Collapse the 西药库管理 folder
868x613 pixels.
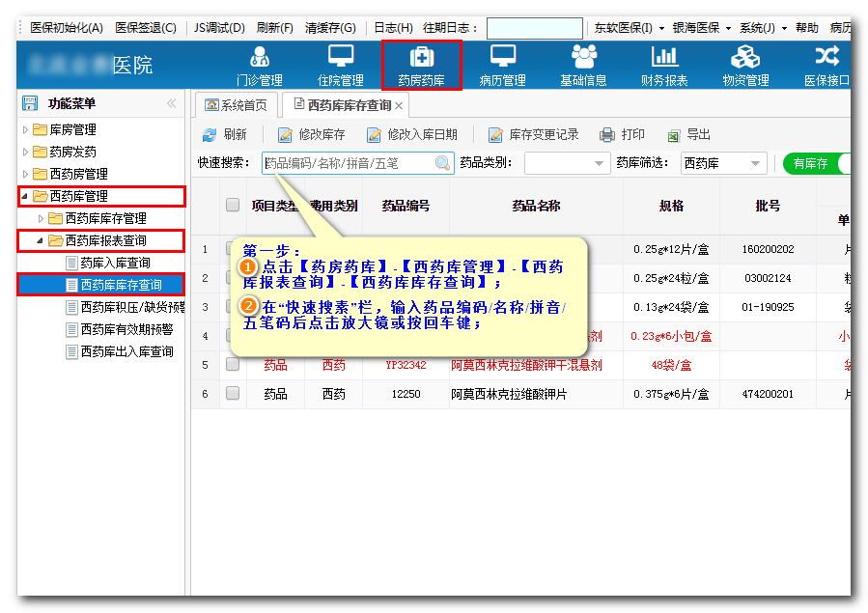tap(25, 196)
